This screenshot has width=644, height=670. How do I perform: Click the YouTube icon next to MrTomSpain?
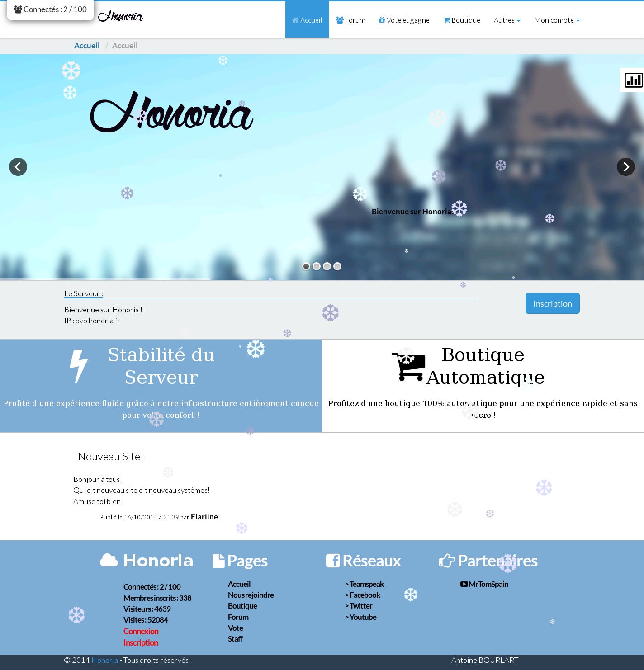pos(464,584)
